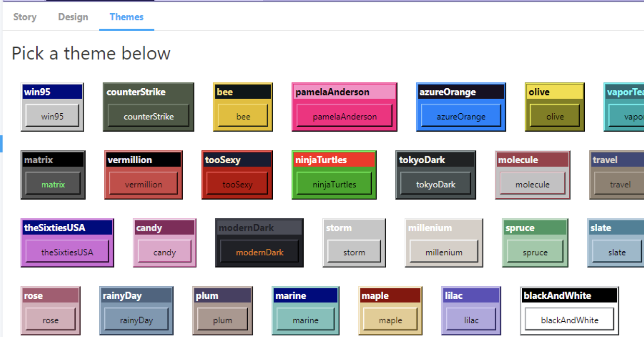Select the slate theme button

pyautogui.click(x=617, y=252)
